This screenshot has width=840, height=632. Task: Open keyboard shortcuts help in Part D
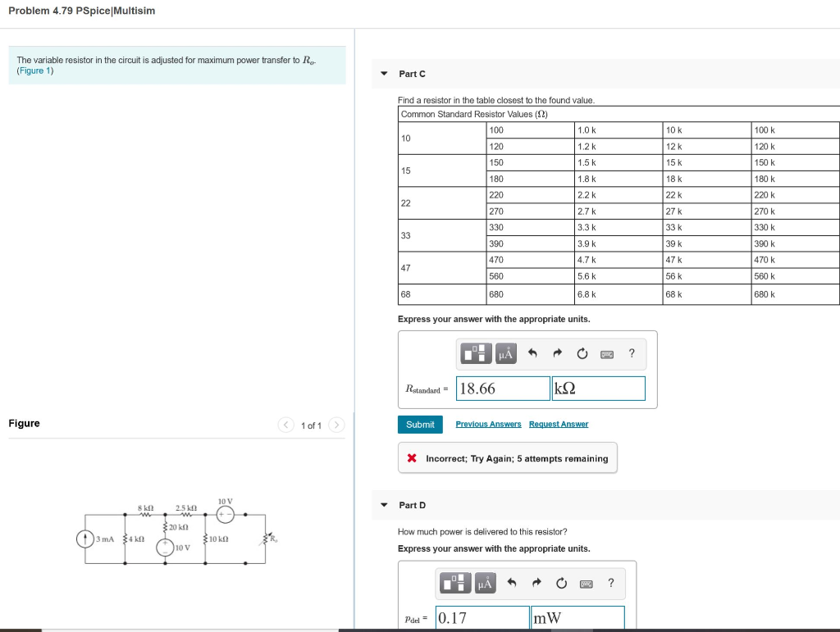point(586,583)
